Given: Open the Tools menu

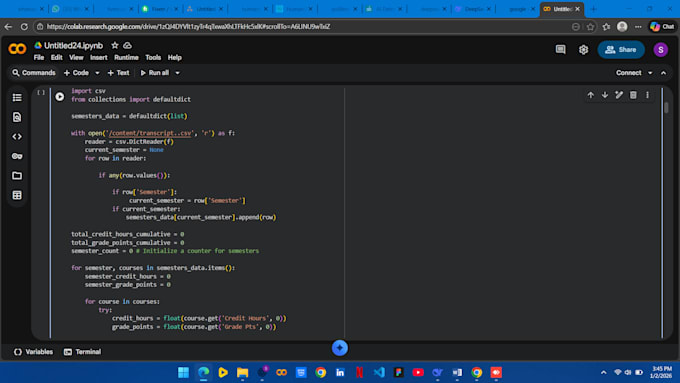Looking at the screenshot, I should (x=153, y=57).
